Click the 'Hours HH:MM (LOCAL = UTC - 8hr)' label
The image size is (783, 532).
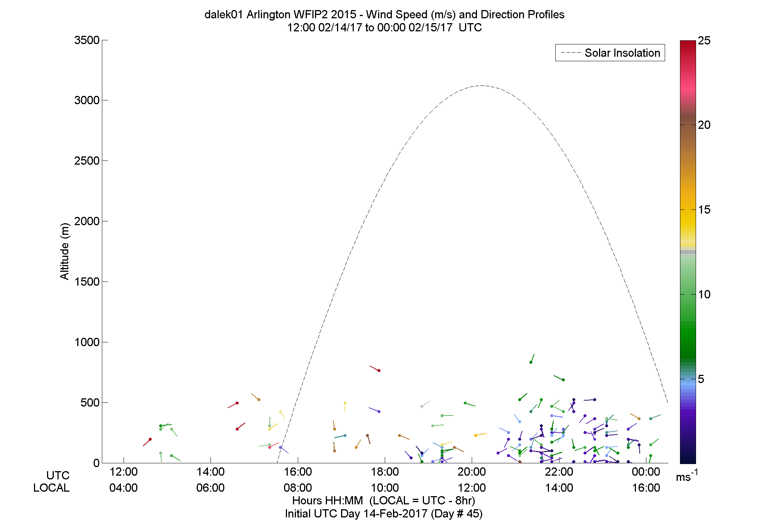click(x=384, y=501)
